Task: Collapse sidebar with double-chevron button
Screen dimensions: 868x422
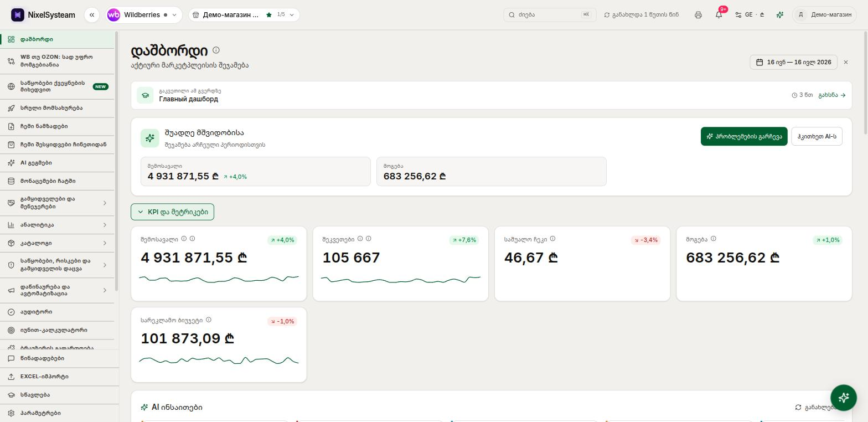Action: click(92, 15)
